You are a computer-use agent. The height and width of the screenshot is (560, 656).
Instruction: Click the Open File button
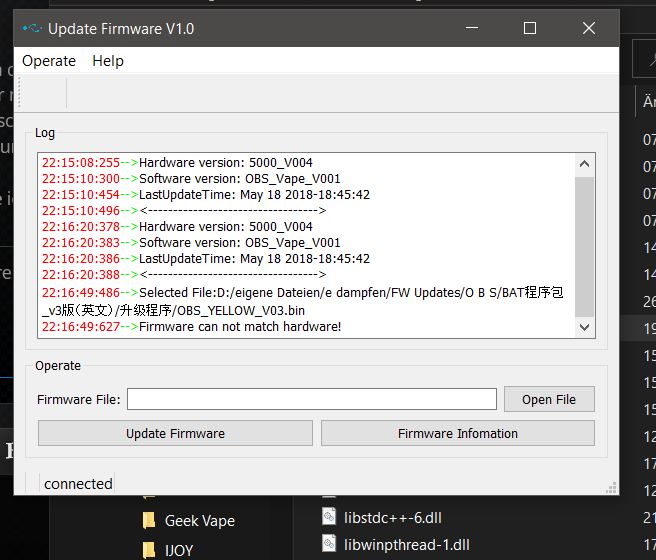coord(549,399)
